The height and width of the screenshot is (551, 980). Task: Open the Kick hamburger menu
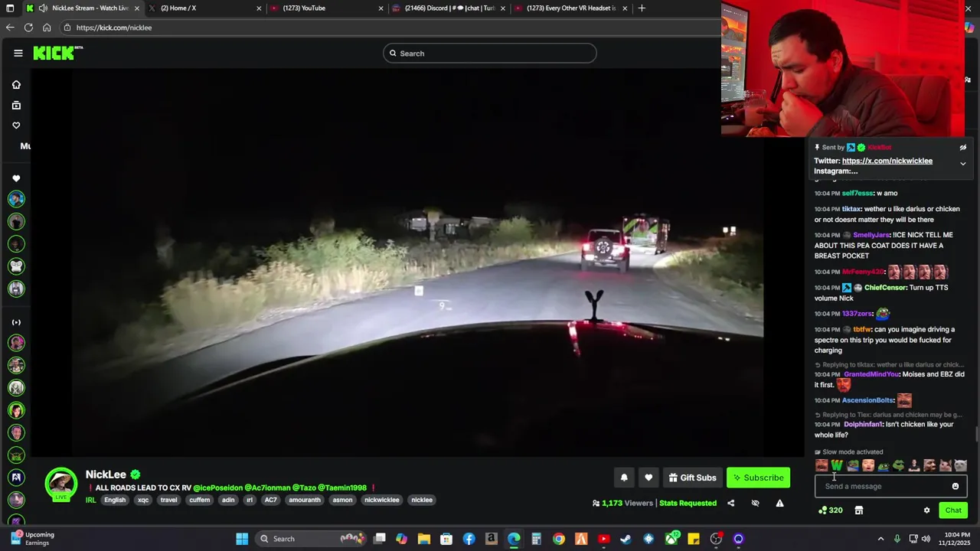(x=18, y=53)
